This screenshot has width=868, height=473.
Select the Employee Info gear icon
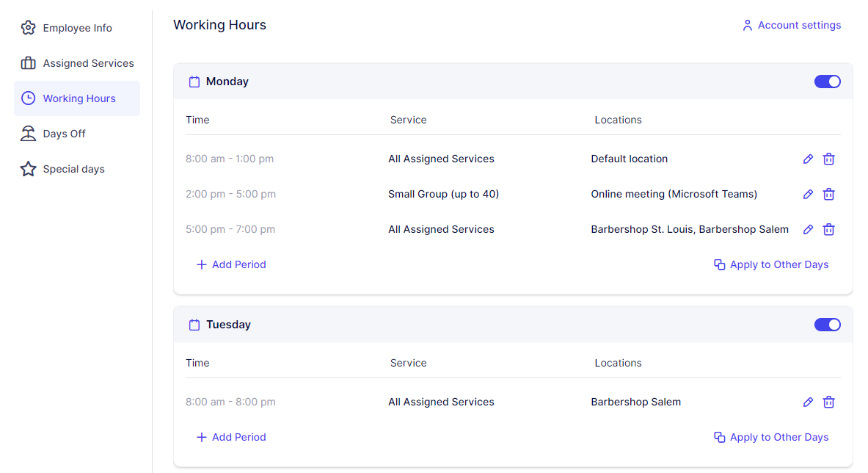pyautogui.click(x=28, y=27)
